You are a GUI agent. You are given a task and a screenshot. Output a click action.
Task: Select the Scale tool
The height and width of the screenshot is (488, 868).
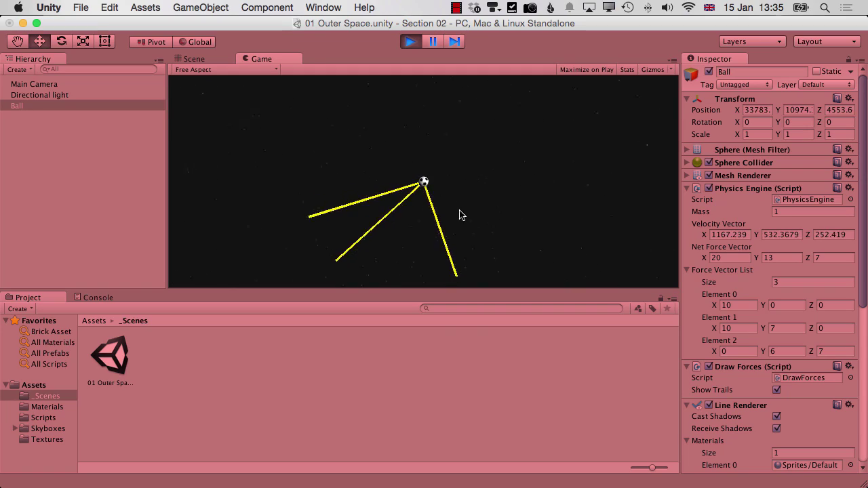(x=83, y=41)
